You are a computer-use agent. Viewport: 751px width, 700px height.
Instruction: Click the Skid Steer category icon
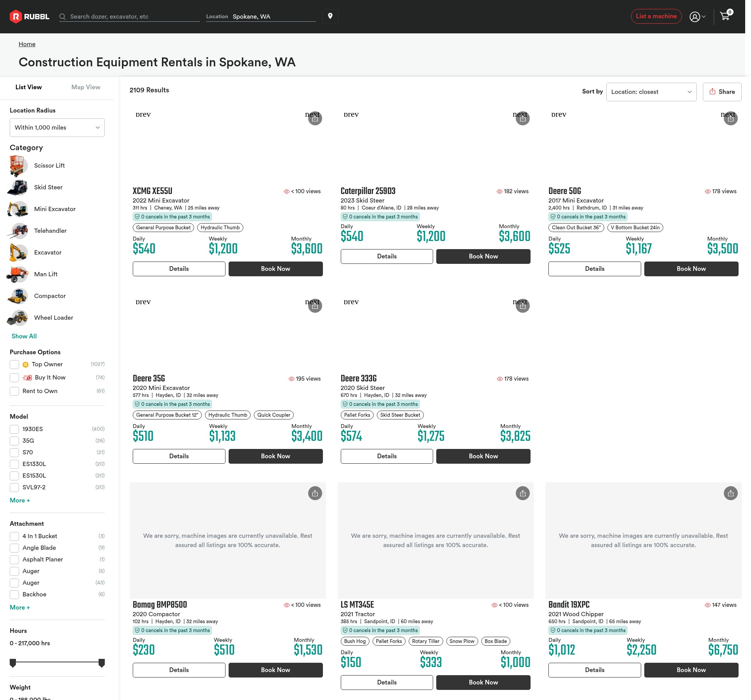pyautogui.click(x=17, y=187)
